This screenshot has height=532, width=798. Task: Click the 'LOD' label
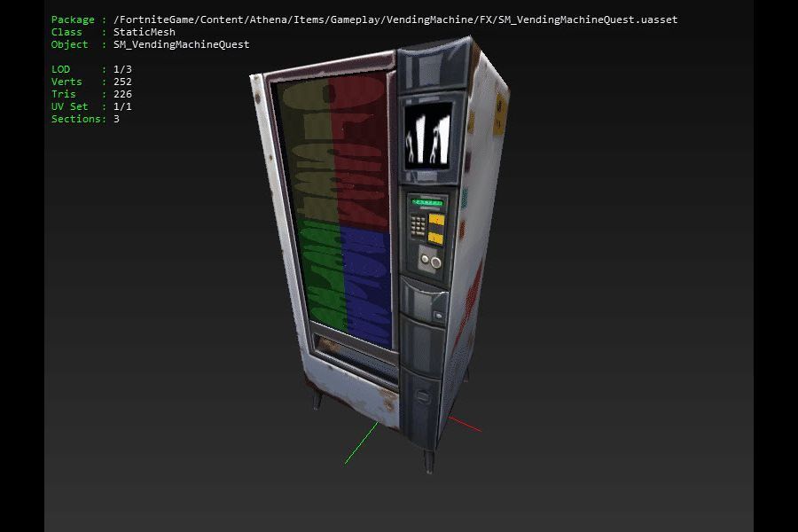60,69
